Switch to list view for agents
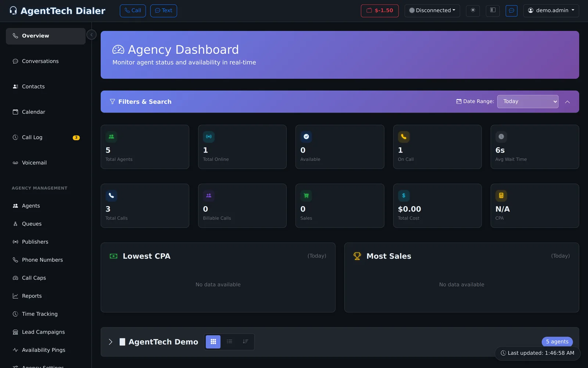Viewport: 588px width, 368px height. (x=229, y=342)
